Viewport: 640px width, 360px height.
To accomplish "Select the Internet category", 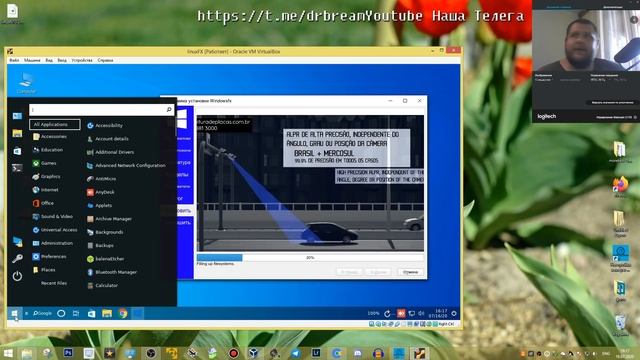I will (45, 190).
